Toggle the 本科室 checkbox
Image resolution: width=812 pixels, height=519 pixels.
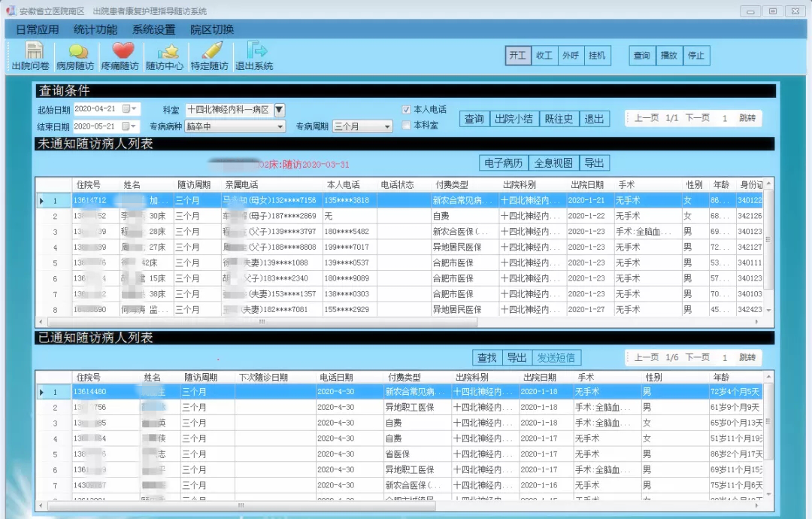pyautogui.click(x=407, y=125)
